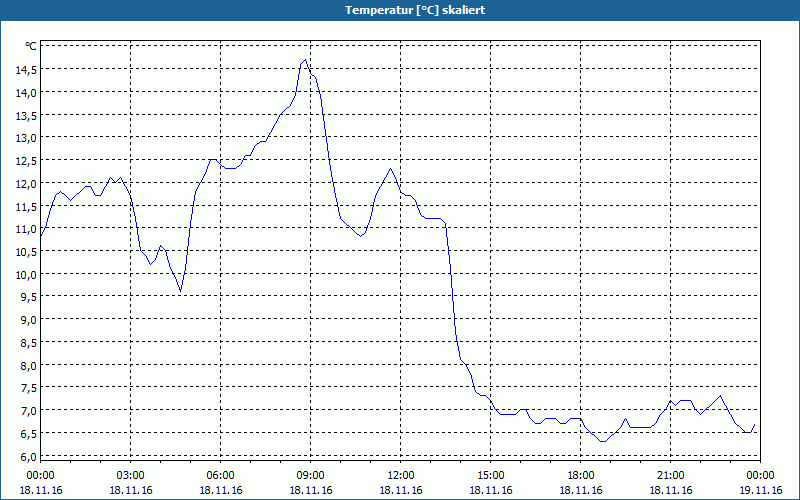
Task: Select the 14,0 y-axis value
Action: 27,92
